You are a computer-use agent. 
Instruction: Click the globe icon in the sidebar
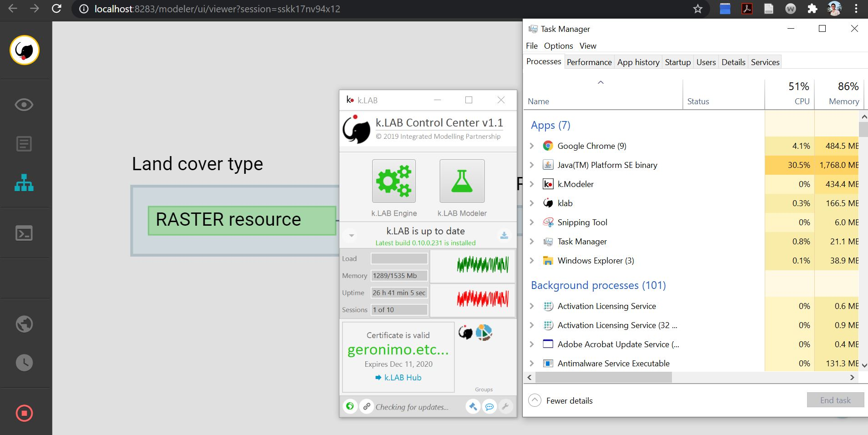[24, 324]
